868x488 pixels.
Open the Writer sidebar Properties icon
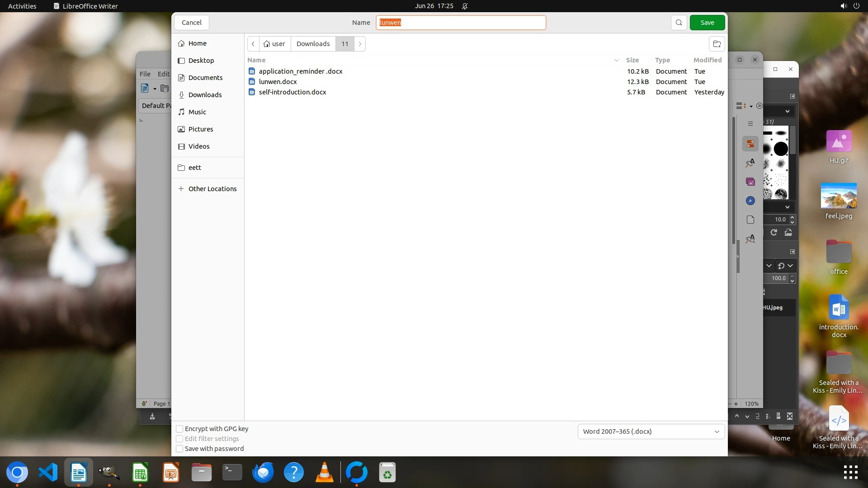pos(750,144)
